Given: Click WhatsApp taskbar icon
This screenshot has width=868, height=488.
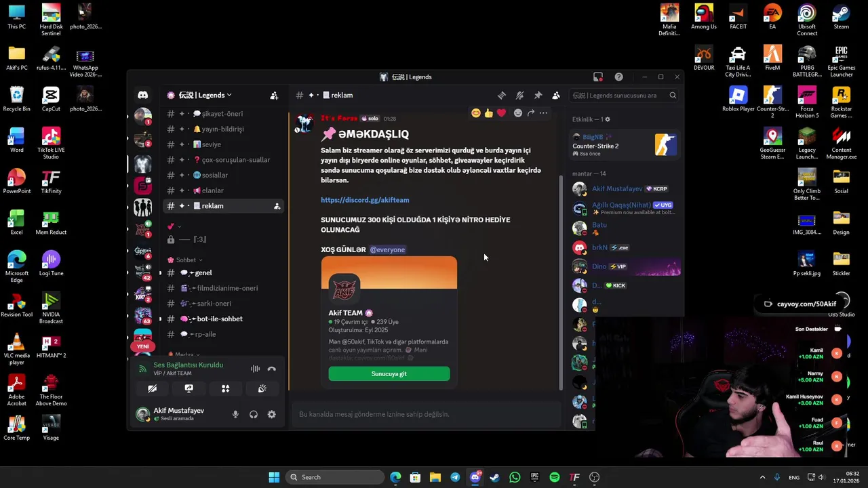Looking at the screenshot, I should click(515, 477).
